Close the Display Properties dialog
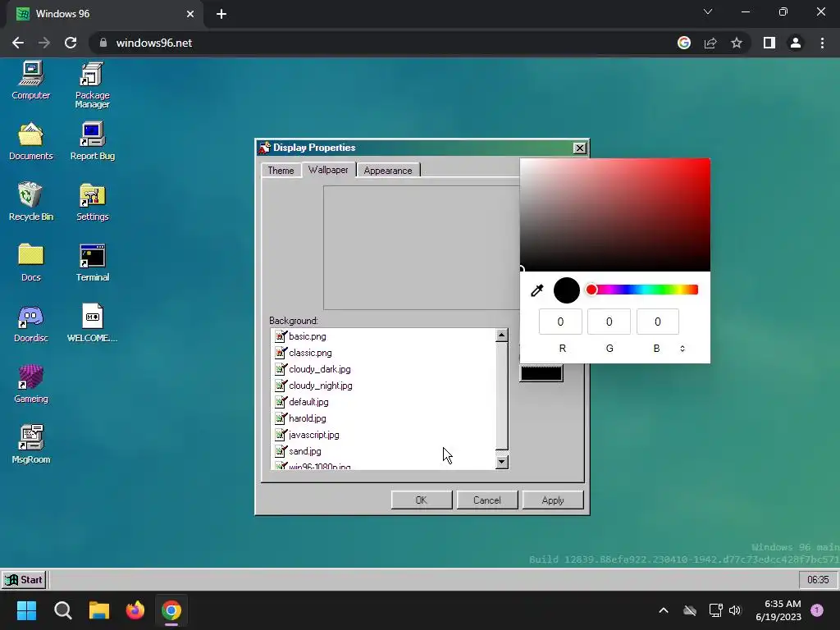Screen dimensions: 840x630 (580, 148)
